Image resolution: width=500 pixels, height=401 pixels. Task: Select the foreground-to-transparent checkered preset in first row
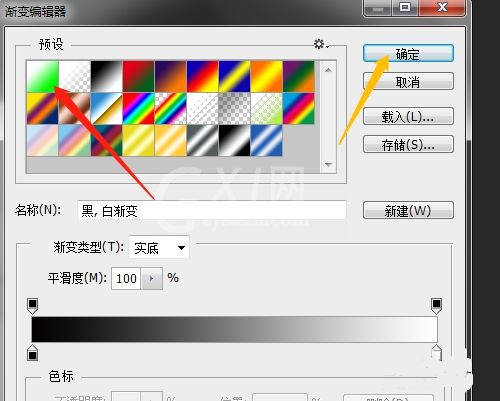[x=75, y=76]
